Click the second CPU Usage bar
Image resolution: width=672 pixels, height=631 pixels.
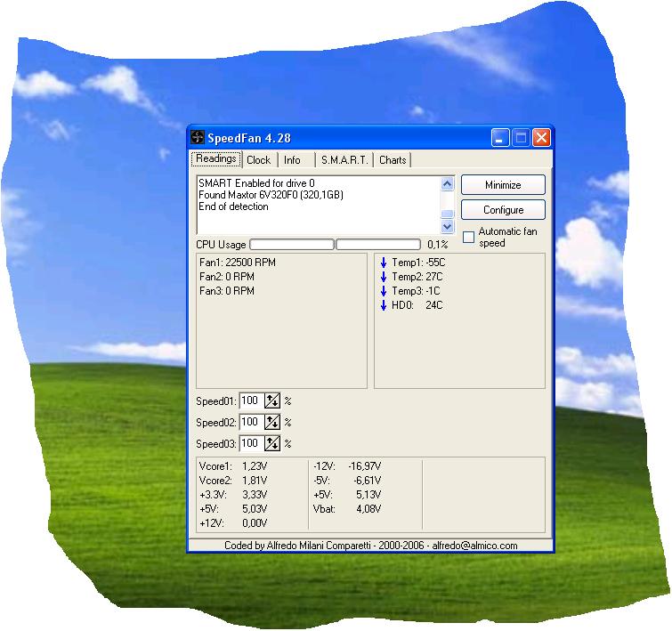[x=378, y=245]
